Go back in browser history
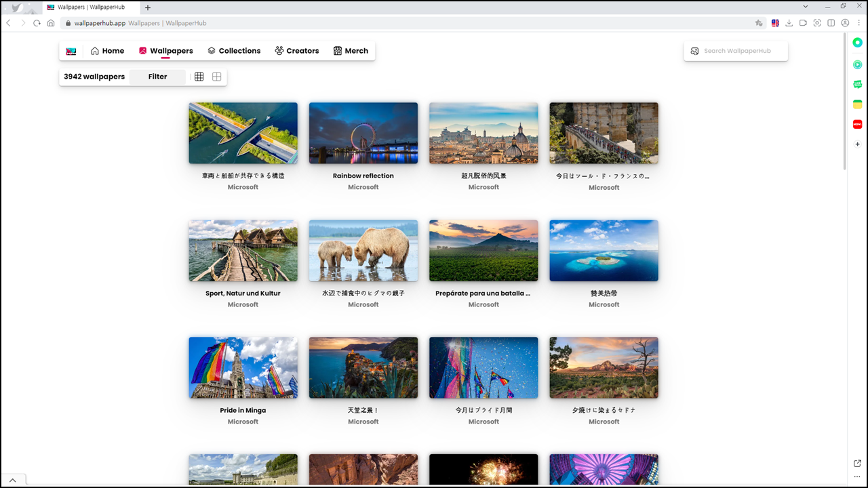The height and width of the screenshot is (488, 868). 9,23
